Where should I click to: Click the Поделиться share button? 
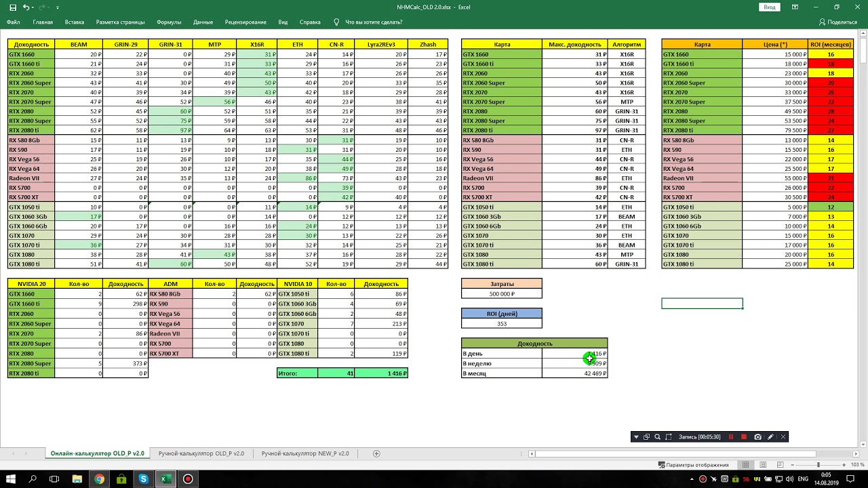(x=838, y=22)
